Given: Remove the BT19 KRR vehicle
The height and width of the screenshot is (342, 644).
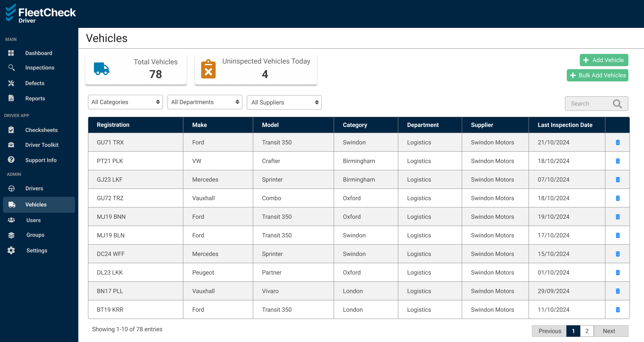Looking at the screenshot, I should point(617,310).
